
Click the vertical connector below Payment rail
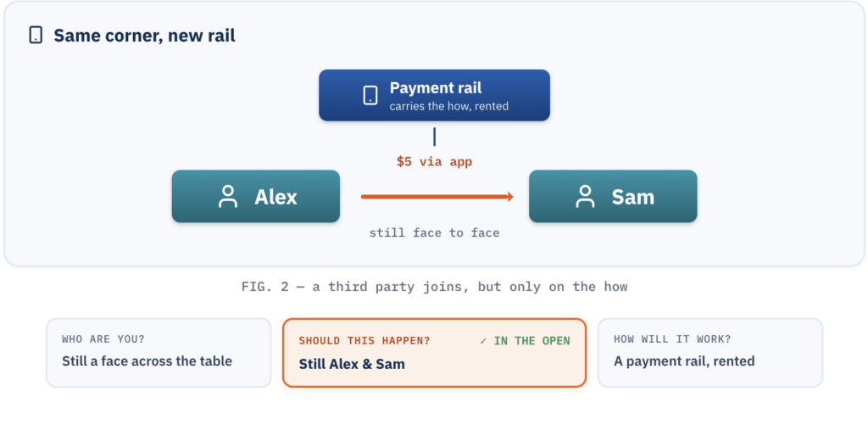pos(435,137)
